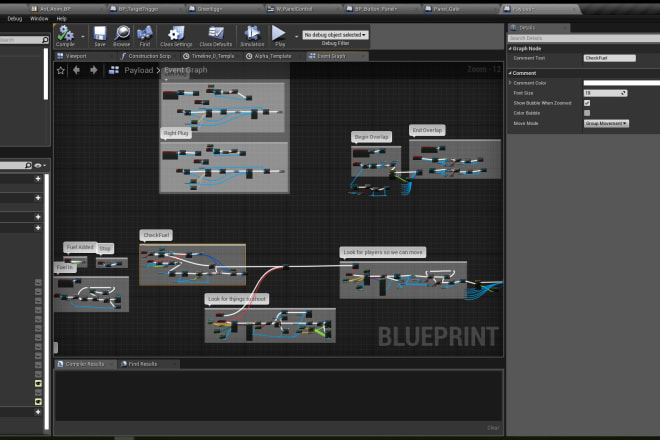Toggle Show Bubble When Zoomed checkbox
The width and height of the screenshot is (660, 440).
point(587,103)
